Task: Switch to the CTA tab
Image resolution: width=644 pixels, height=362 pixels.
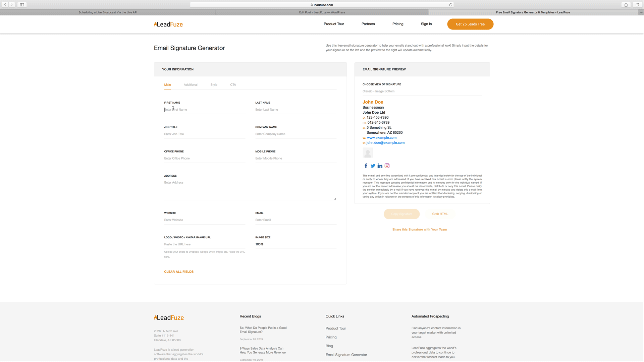Action: 233,85
